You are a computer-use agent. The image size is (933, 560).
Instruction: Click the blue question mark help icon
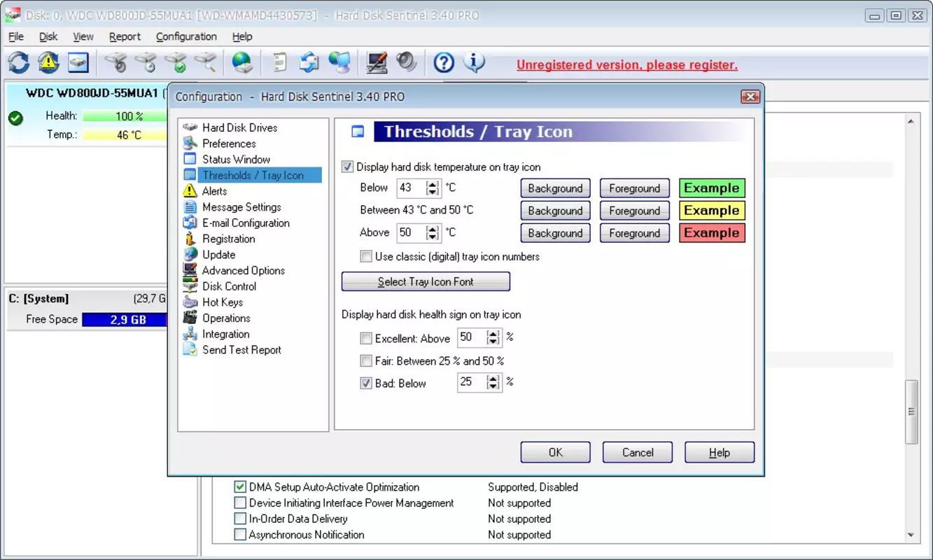pos(444,62)
